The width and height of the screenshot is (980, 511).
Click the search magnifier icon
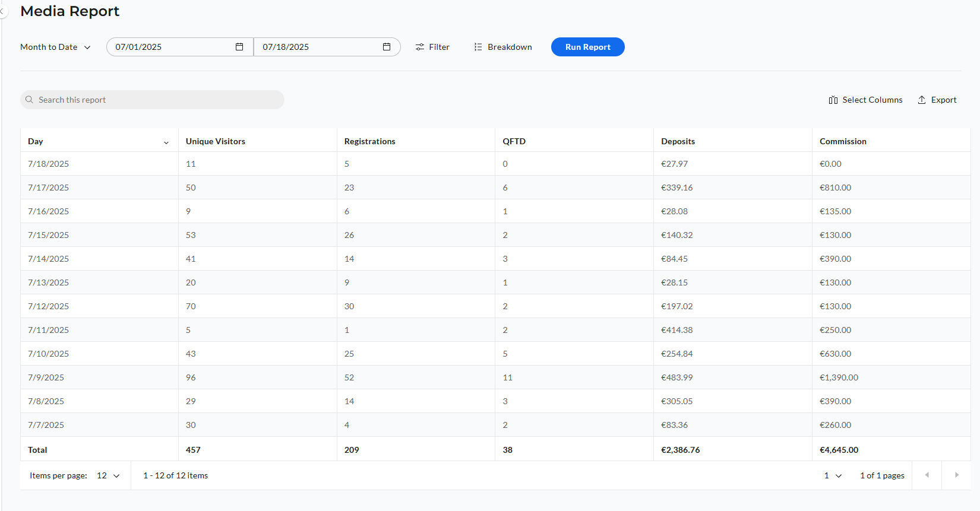coord(29,100)
